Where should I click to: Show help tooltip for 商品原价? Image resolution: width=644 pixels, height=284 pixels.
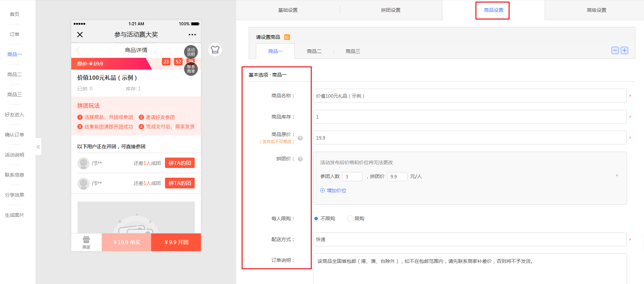pos(300,138)
